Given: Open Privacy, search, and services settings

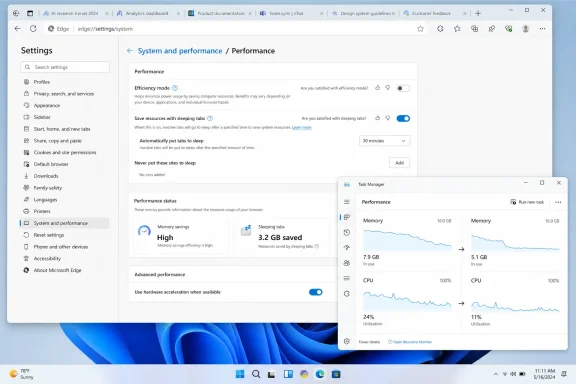Looking at the screenshot, I should pyautogui.click(x=65, y=94).
